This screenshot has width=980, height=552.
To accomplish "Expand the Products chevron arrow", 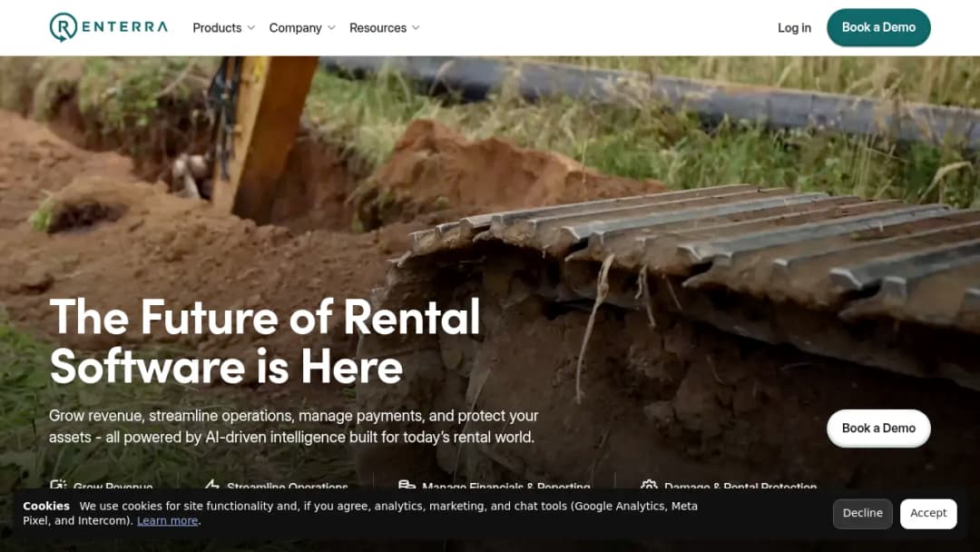I will 251,27.
